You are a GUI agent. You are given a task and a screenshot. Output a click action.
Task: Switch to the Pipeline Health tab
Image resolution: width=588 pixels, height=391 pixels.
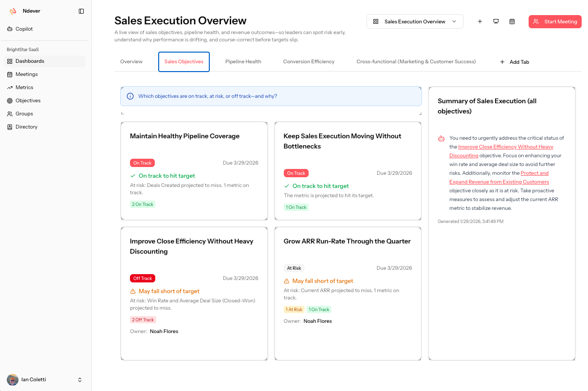coord(243,61)
